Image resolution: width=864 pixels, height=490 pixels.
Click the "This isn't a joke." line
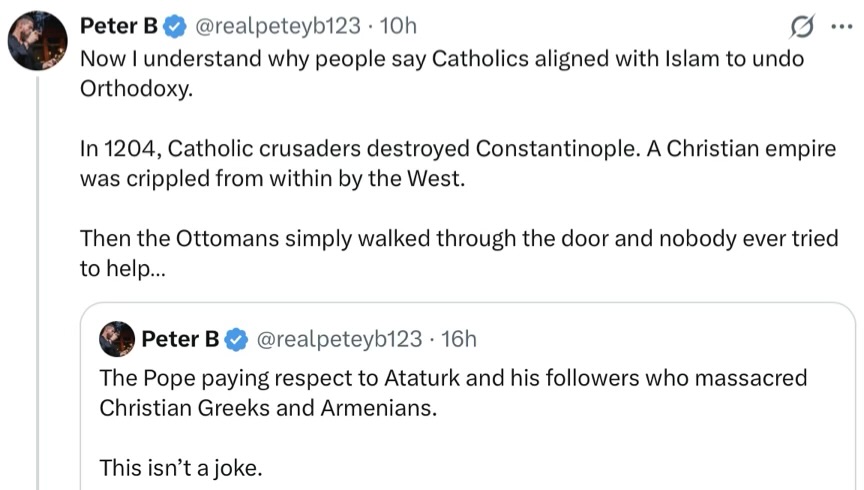point(180,466)
